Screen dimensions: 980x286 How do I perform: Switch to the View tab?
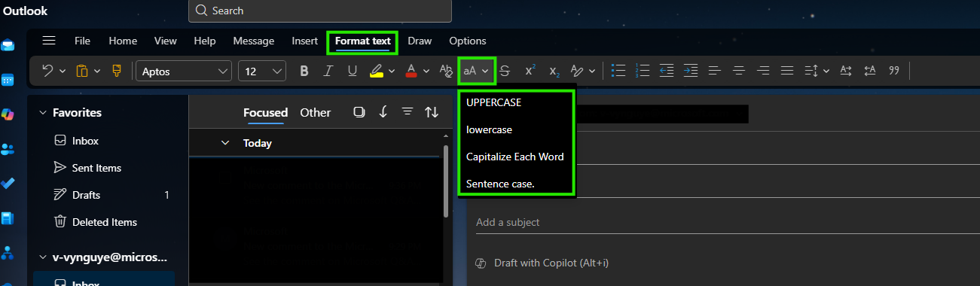click(x=166, y=41)
